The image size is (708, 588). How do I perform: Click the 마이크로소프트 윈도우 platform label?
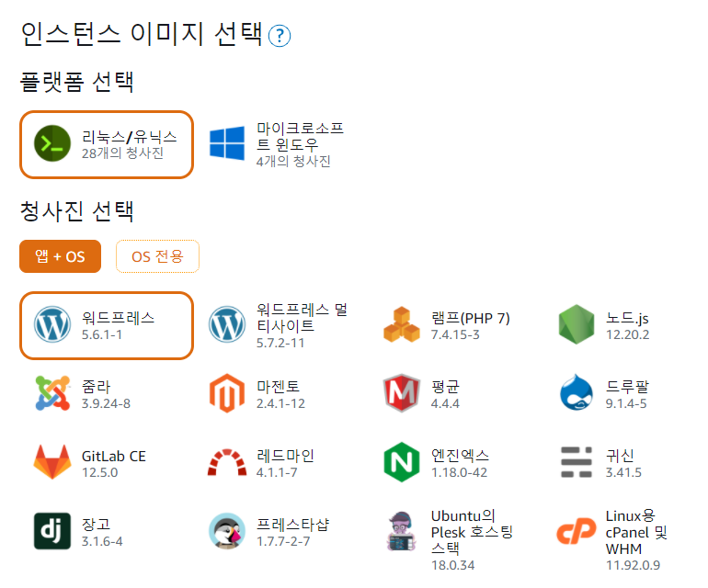[300, 136]
